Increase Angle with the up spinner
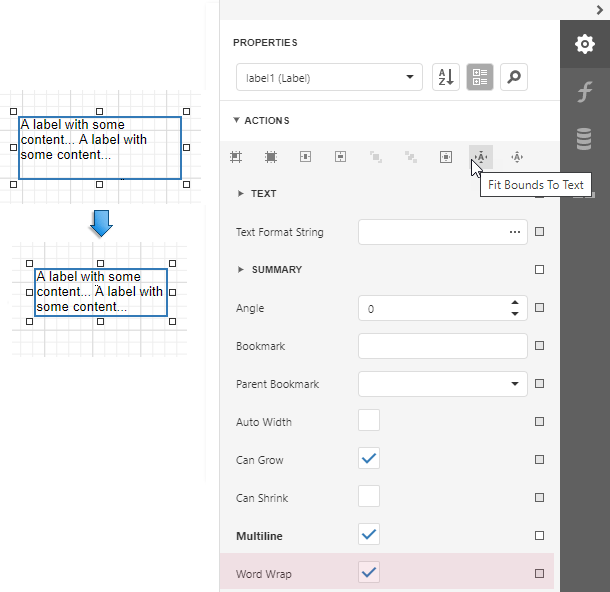Screen dimensions: 610x592 [x=515, y=302]
